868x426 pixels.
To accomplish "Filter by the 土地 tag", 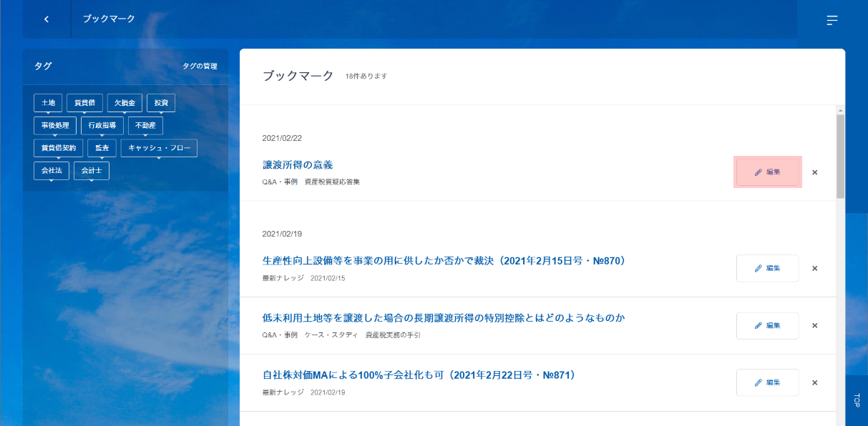I will pyautogui.click(x=48, y=103).
